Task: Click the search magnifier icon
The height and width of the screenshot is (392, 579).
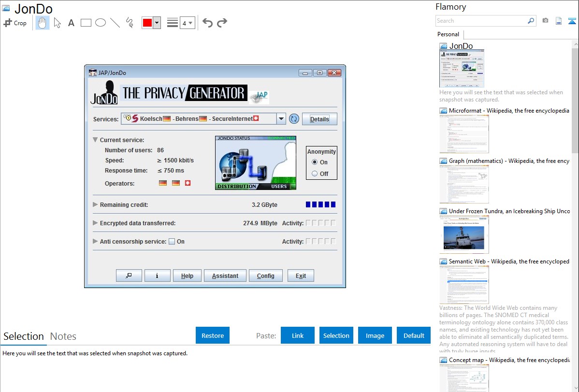Action: pyautogui.click(x=531, y=21)
